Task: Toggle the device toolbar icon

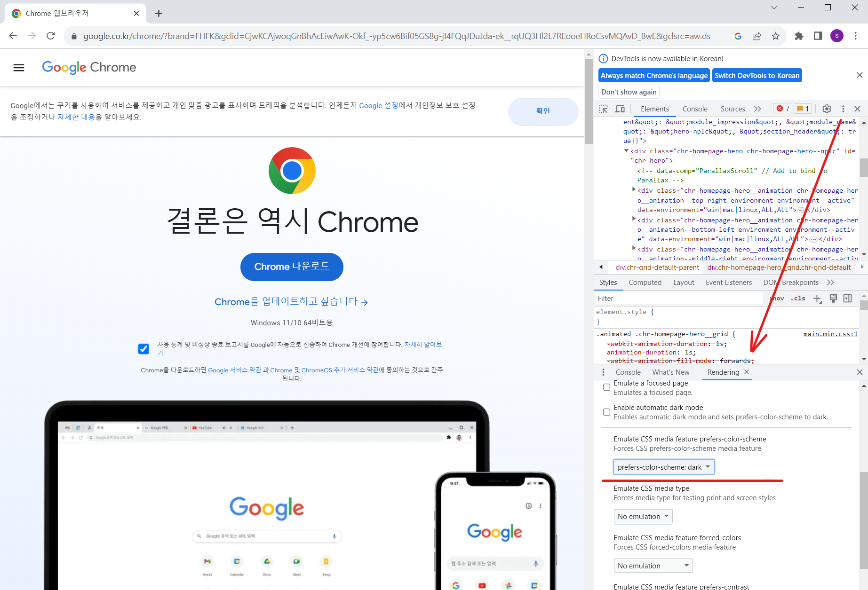Action: (x=621, y=109)
